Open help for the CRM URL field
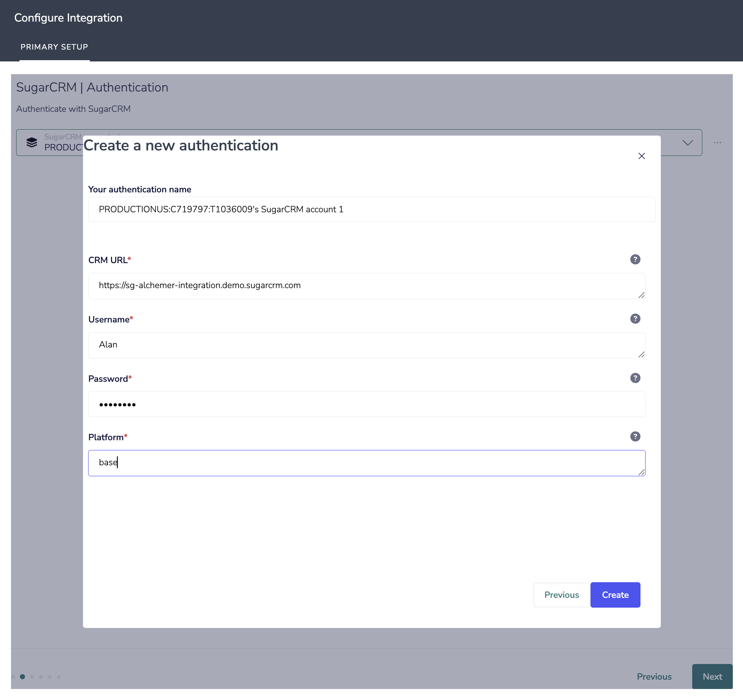The height and width of the screenshot is (700, 743). point(635,259)
